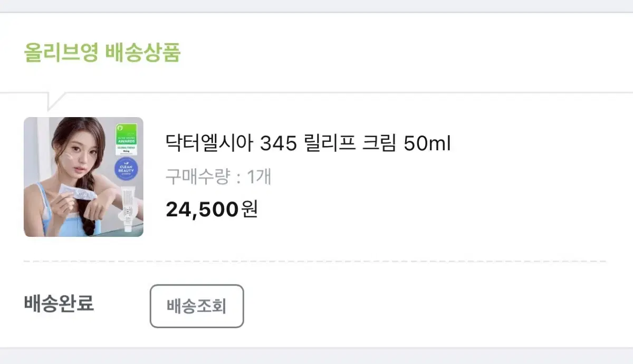The height and width of the screenshot is (364, 633).
Task: Click the Olive Young Awards badge on thumbnail
Action: click(126, 139)
